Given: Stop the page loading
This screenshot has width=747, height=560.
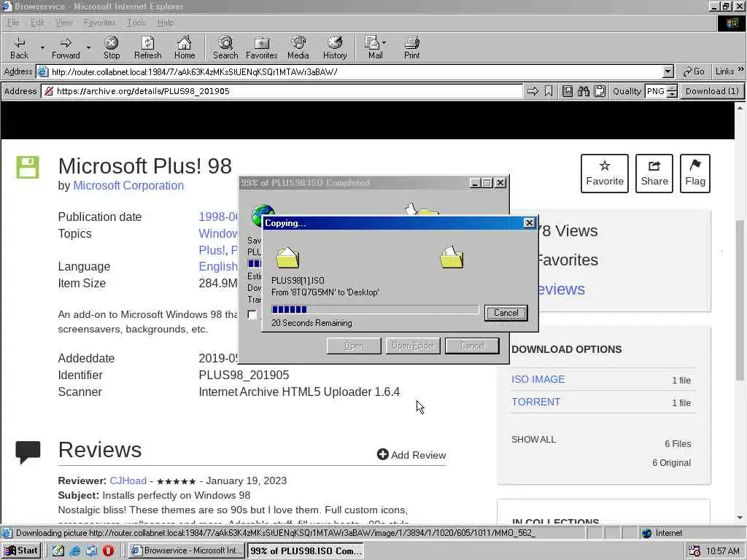Looking at the screenshot, I should 112,47.
